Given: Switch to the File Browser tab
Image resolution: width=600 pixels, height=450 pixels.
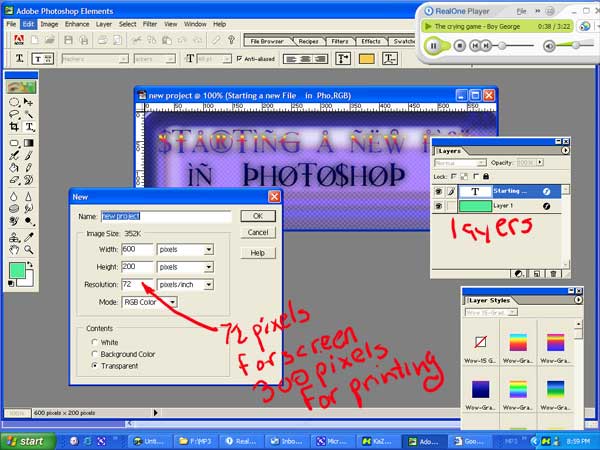Looking at the screenshot, I should [x=267, y=41].
